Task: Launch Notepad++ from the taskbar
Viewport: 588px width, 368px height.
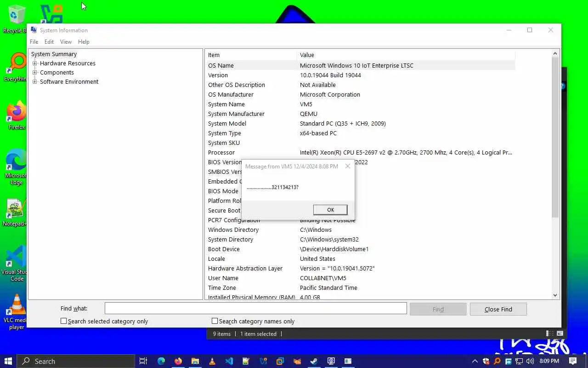Action: [246, 361]
